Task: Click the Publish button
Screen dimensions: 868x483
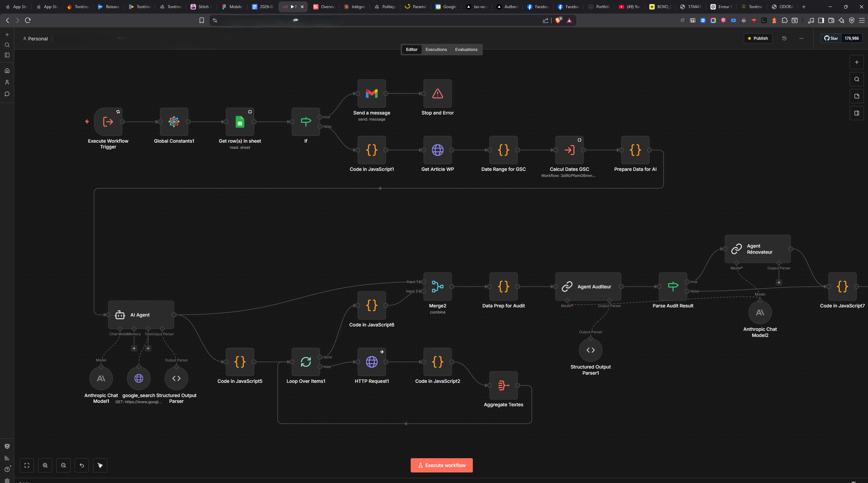Action: (758, 38)
